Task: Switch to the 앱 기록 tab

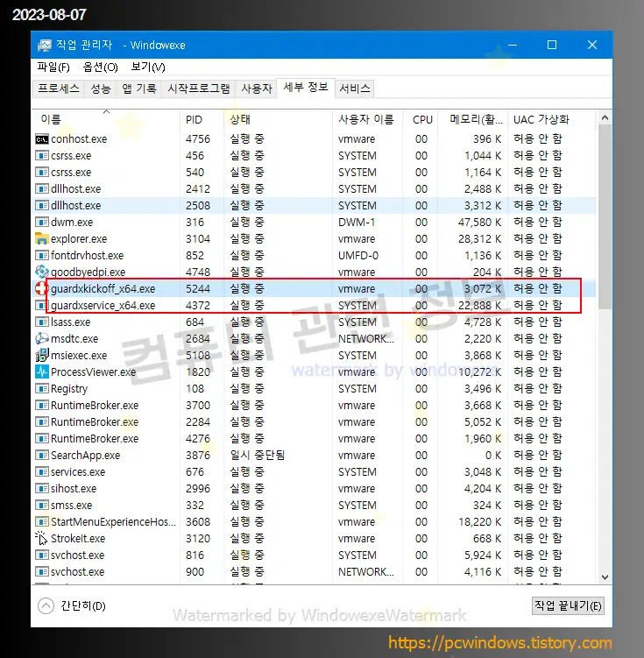Action: coord(138,88)
